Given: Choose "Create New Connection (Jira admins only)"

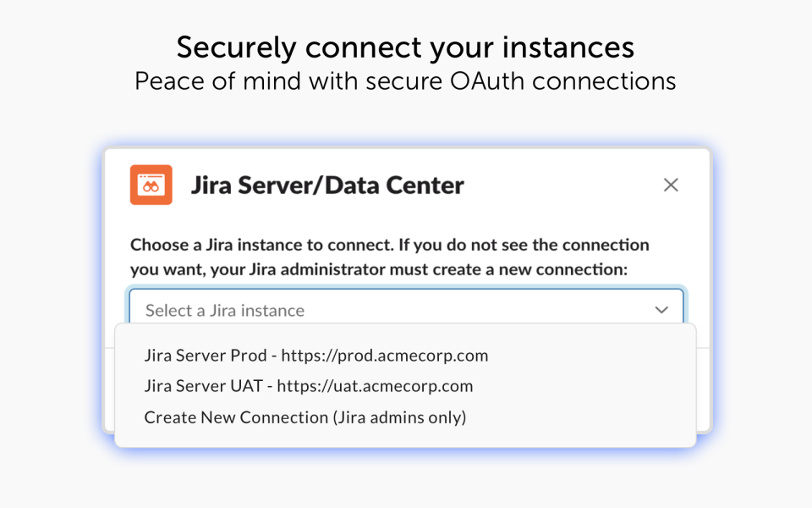Looking at the screenshot, I should [x=304, y=417].
